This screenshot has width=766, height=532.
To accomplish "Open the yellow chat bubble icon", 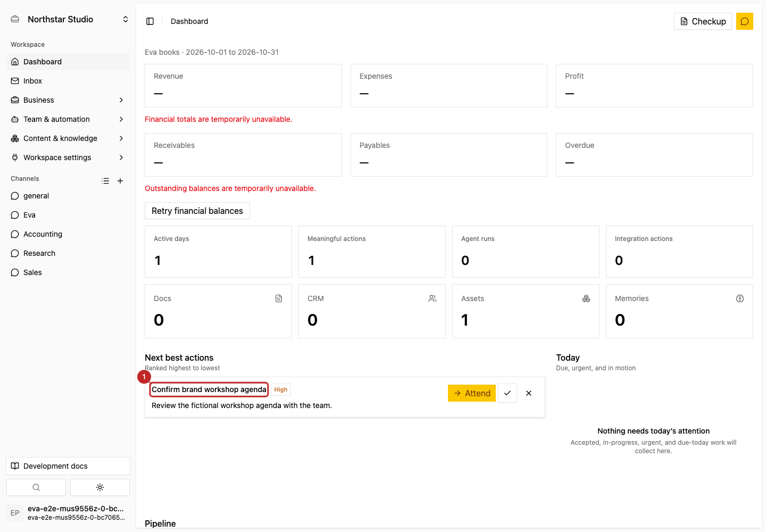I will (x=745, y=21).
